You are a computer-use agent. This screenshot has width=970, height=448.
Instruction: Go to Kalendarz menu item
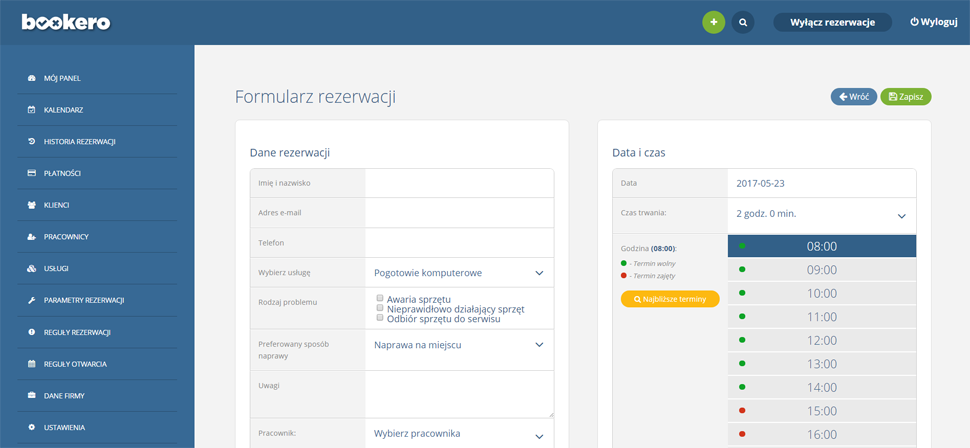tap(63, 110)
